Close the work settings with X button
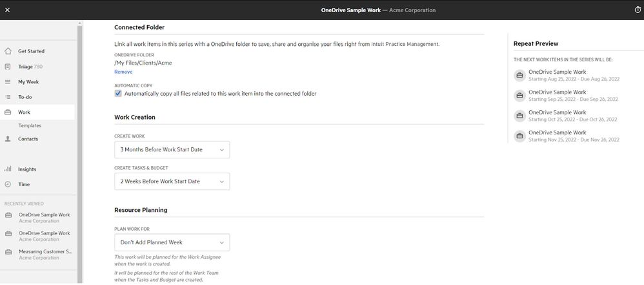 pyautogui.click(x=8, y=10)
